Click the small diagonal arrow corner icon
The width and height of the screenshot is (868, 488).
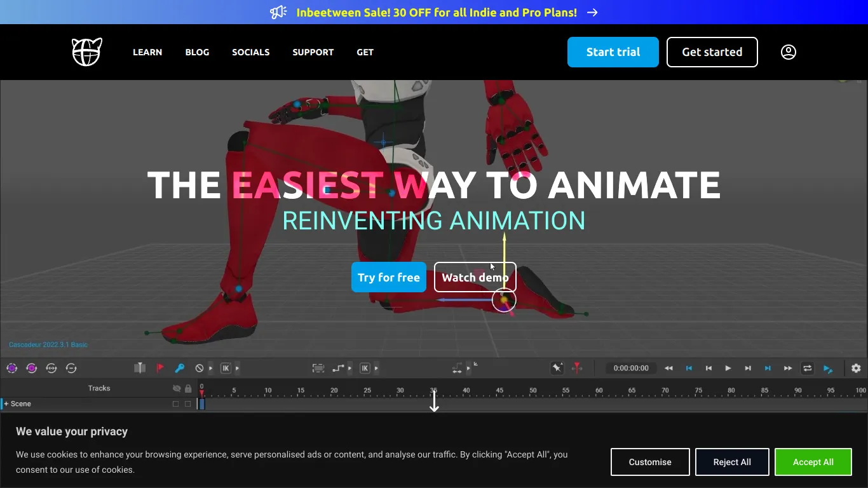pyautogui.click(x=476, y=365)
